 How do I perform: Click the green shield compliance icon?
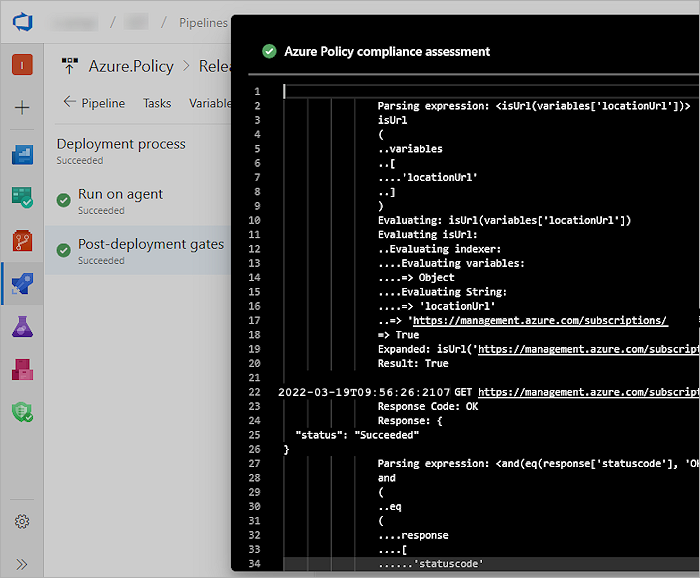coord(22,411)
